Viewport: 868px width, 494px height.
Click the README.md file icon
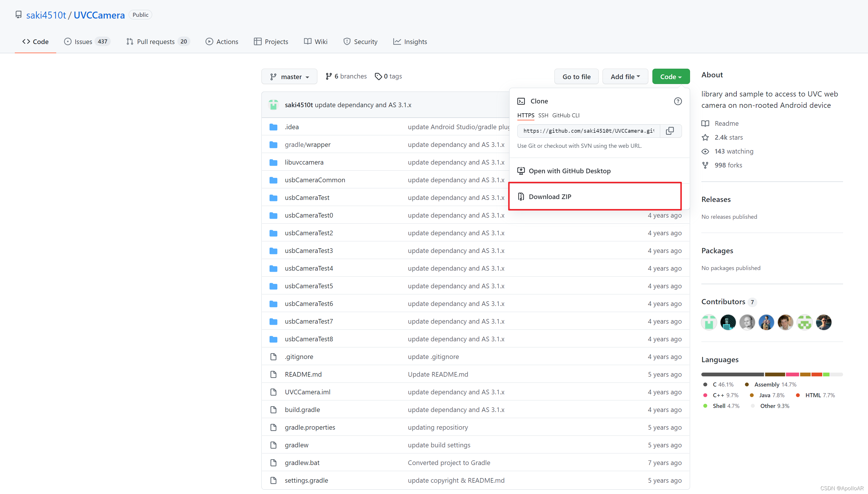273,374
